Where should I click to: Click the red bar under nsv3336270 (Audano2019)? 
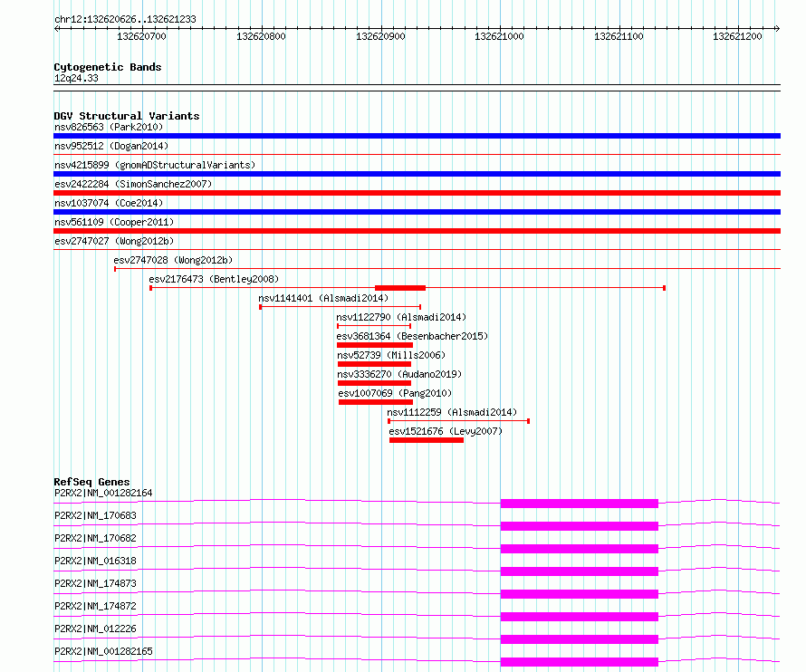pos(374,383)
